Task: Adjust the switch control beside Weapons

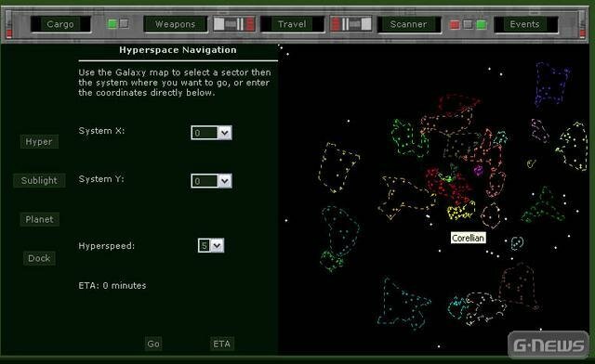Action: pos(233,24)
